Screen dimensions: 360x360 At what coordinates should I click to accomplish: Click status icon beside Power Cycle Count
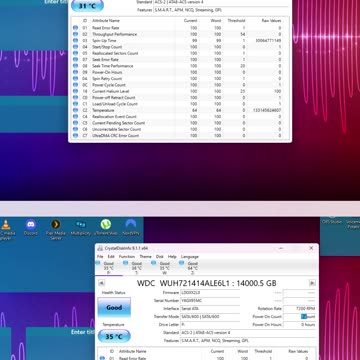tap(75, 85)
